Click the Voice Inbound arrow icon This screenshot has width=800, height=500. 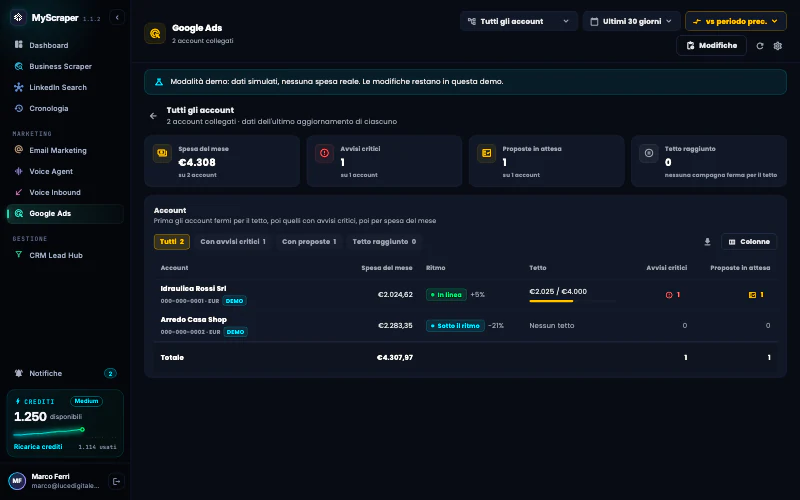point(19,192)
